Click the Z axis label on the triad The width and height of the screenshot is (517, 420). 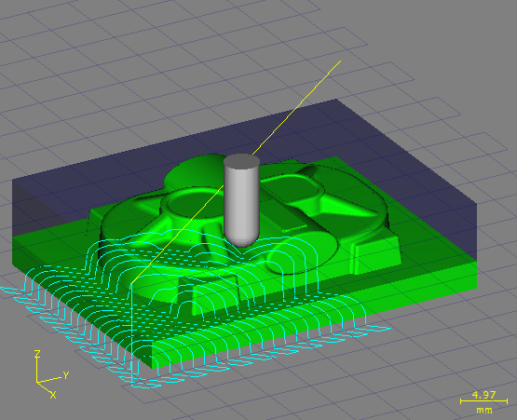pos(37,355)
